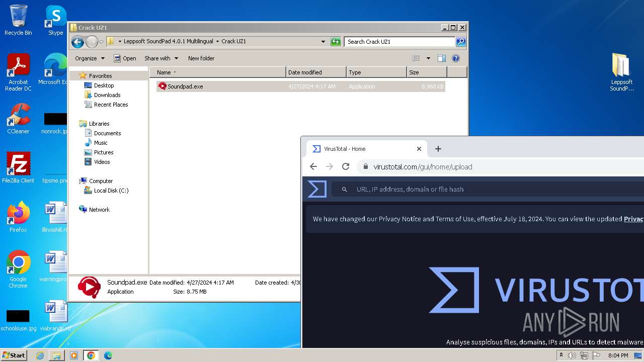Open Pictures library in navigation pane
Screen dimensions: 644x362
tap(104, 152)
